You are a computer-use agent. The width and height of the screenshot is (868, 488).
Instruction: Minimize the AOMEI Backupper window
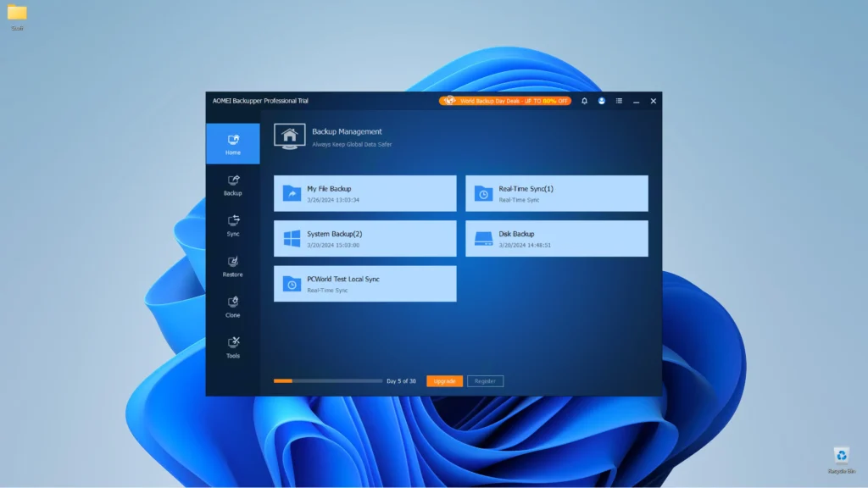(636, 102)
